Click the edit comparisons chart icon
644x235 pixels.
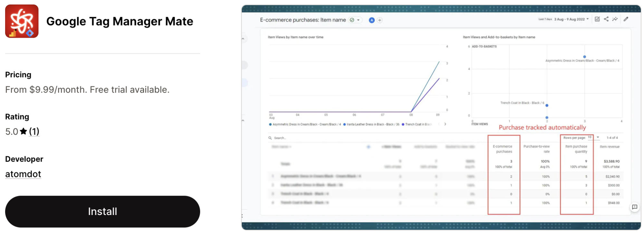point(597,19)
